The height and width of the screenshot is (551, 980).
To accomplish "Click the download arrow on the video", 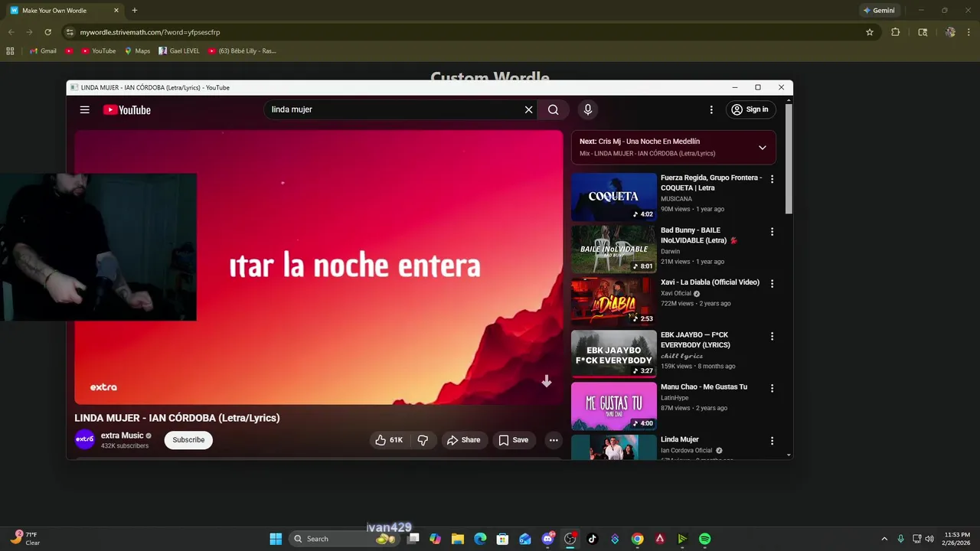I will point(547,381).
